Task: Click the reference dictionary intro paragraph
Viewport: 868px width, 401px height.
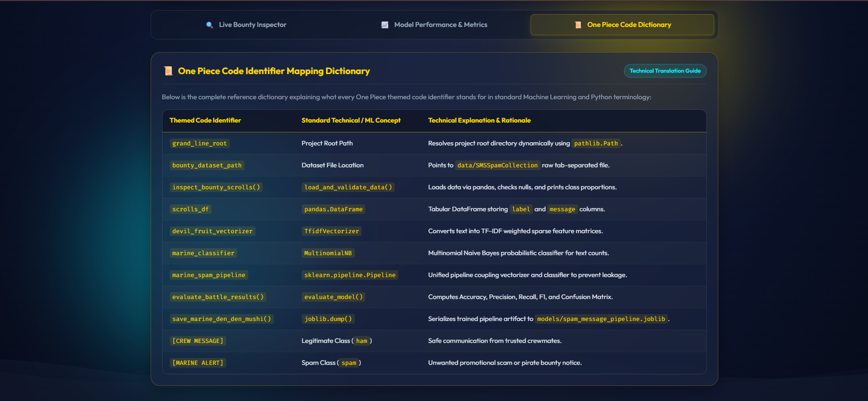Action: [407, 97]
